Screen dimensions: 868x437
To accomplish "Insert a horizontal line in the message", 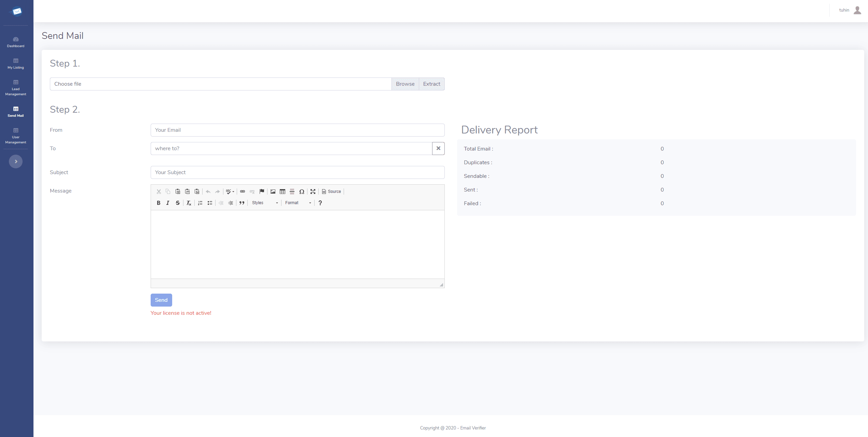I will pyautogui.click(x=292, y=192).
